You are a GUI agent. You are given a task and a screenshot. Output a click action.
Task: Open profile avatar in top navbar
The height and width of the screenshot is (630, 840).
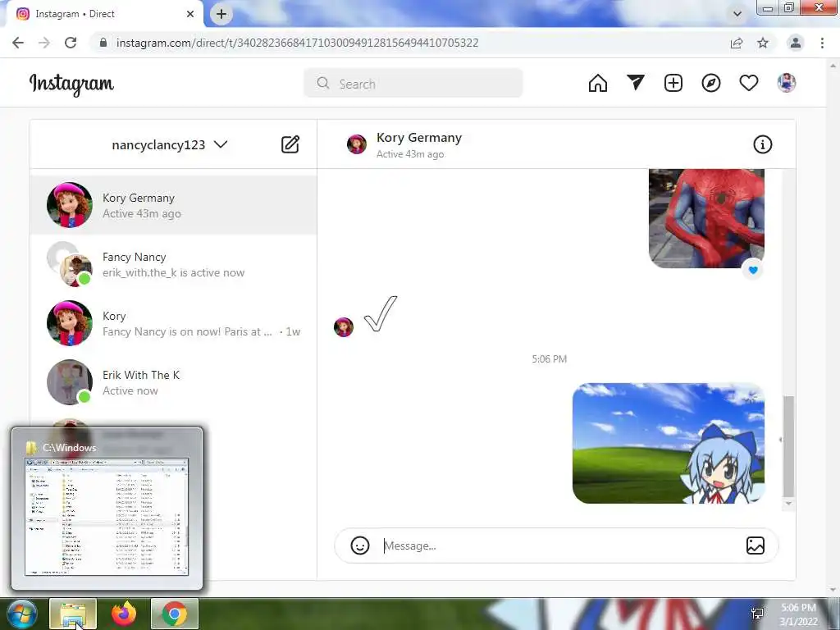pos(787,83)
